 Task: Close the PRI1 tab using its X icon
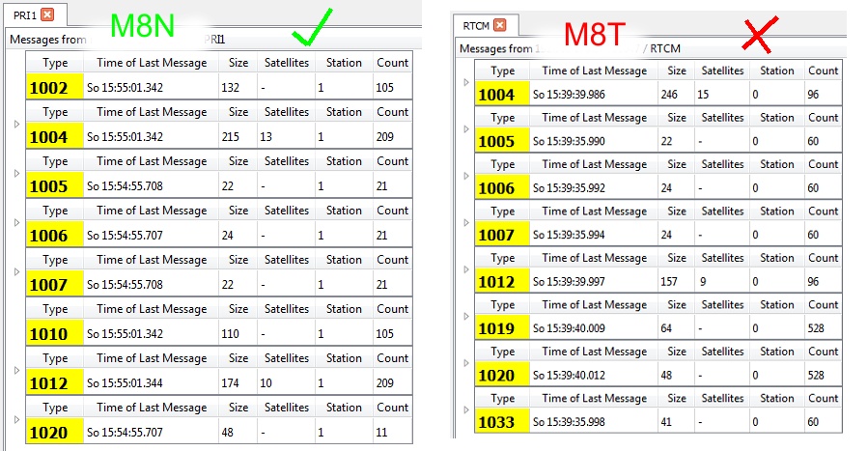tap(47, 14)
